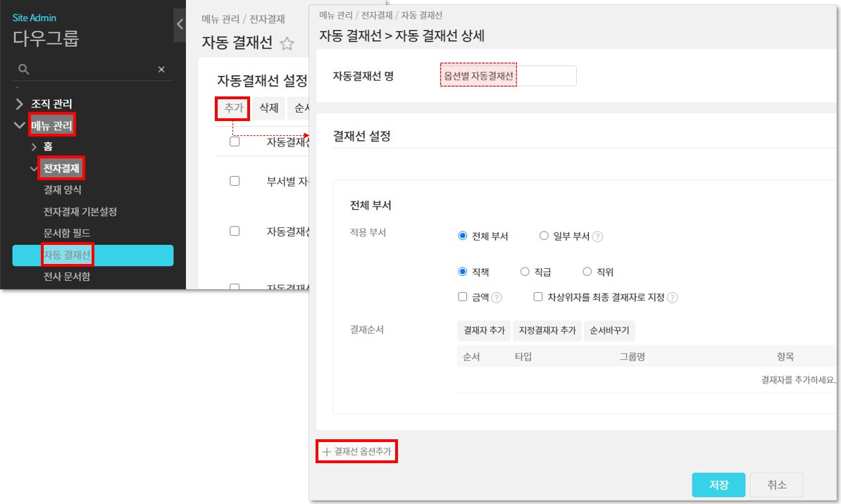Viewport: 841px width, 504px height.
Task: Expand the 조직 관리 menu
Action: 19,103
